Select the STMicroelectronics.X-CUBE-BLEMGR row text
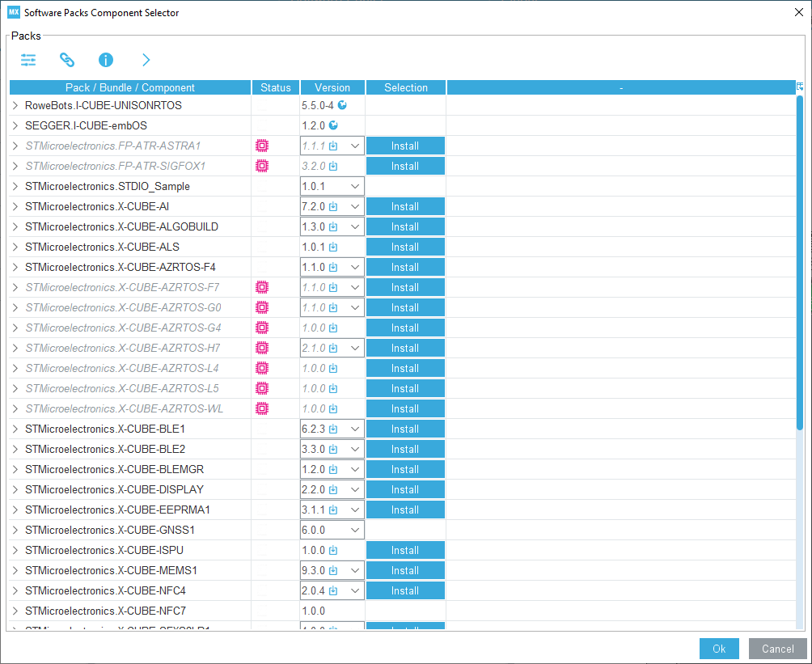 (115, 469)
